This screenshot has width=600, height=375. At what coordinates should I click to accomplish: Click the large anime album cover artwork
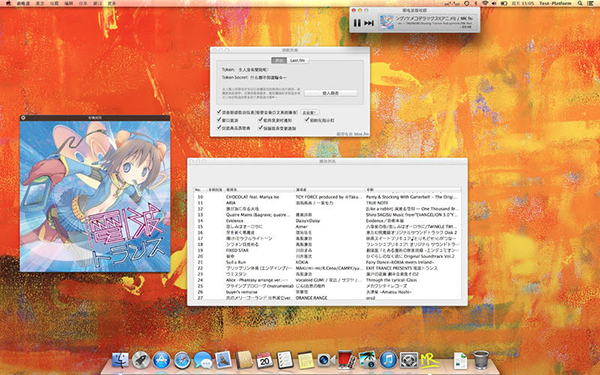[95, 196]
